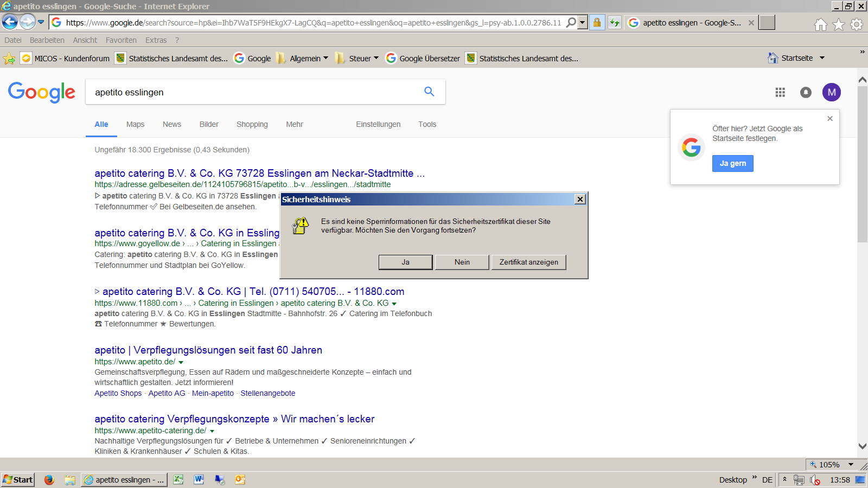Open the search Tools option
The height and width of the screenshot is (488, 868).
(x=427, y=124)
